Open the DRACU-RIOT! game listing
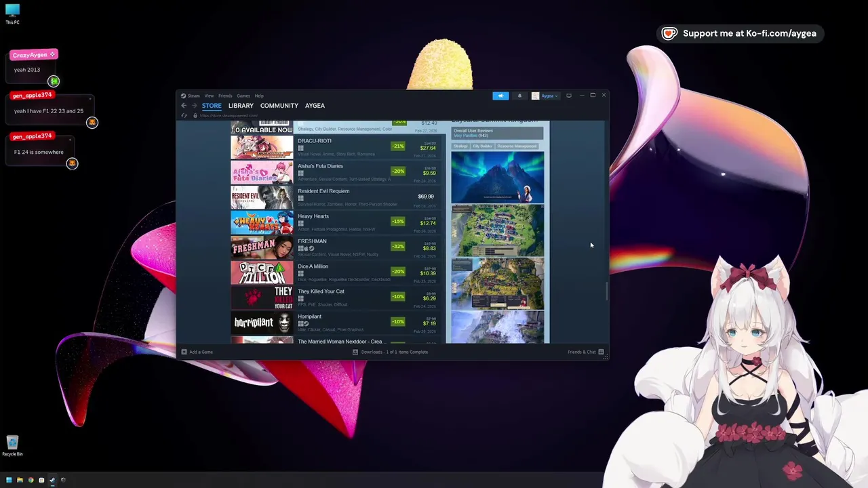868x488 pixels. pyautogui.click(x=337, y=146)
